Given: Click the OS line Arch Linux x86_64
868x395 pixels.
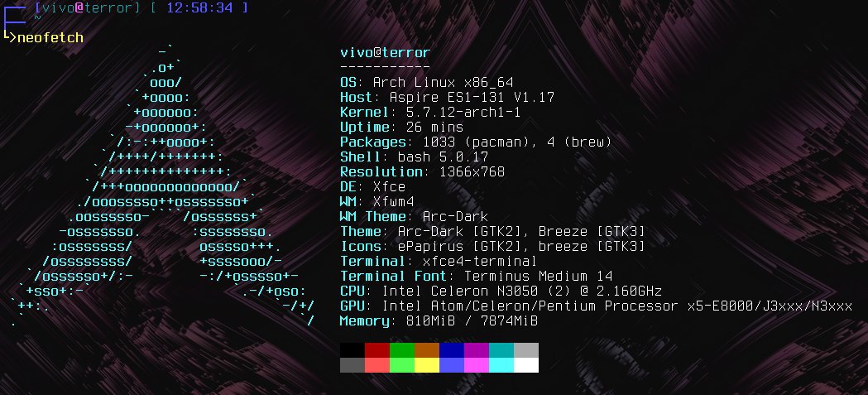Looking at the screenshot, I should [x=427, y=83].
